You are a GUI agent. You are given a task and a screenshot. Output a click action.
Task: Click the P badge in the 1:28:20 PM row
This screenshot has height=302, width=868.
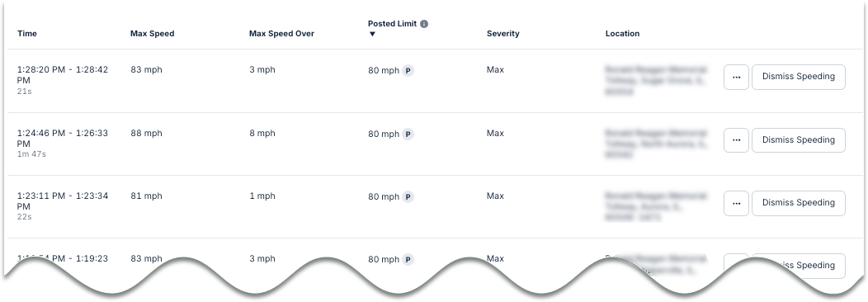(x=408, y=71)
